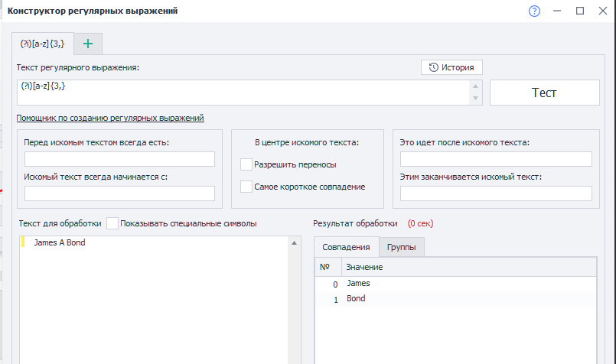
Task: Focus the Этим заканчивается искомый текст field
Action: [496, 193]
